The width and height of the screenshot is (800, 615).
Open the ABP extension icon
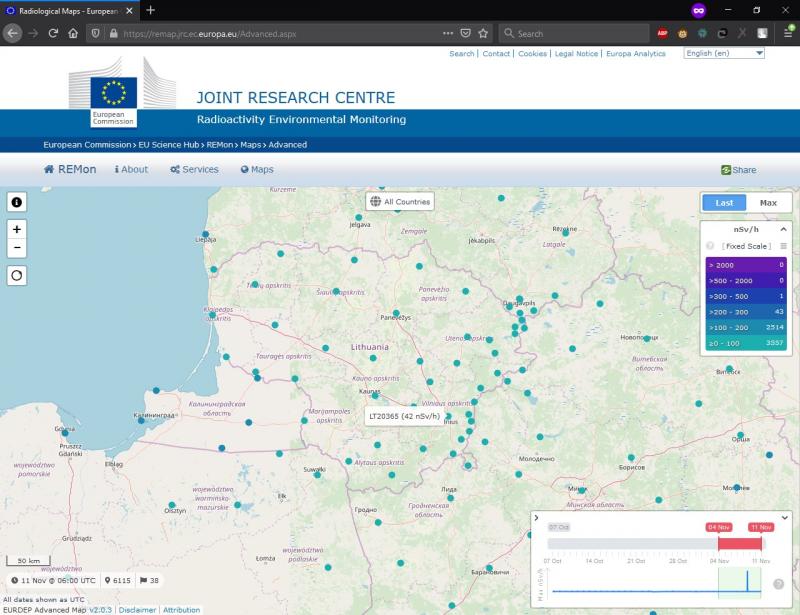[662, 34]
